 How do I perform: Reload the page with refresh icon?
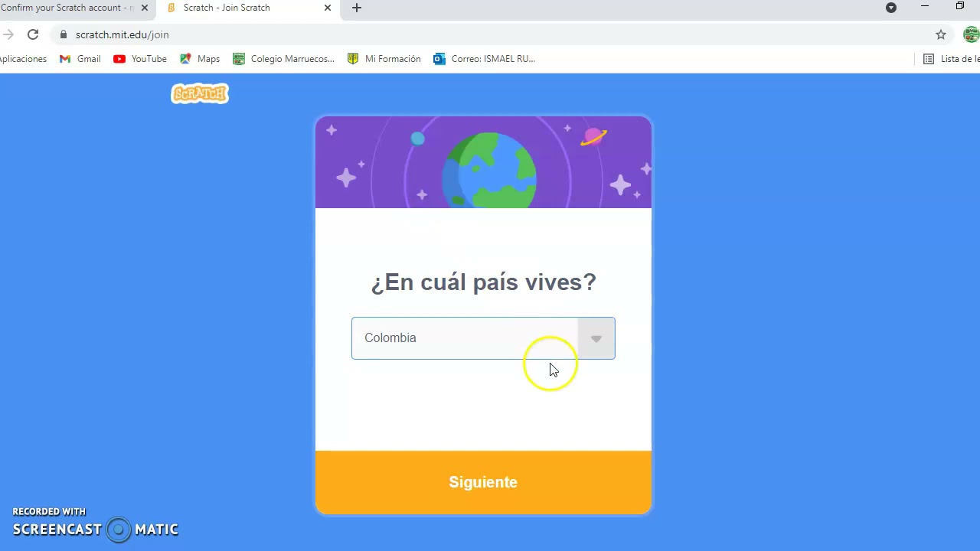[x=33, y=34]
